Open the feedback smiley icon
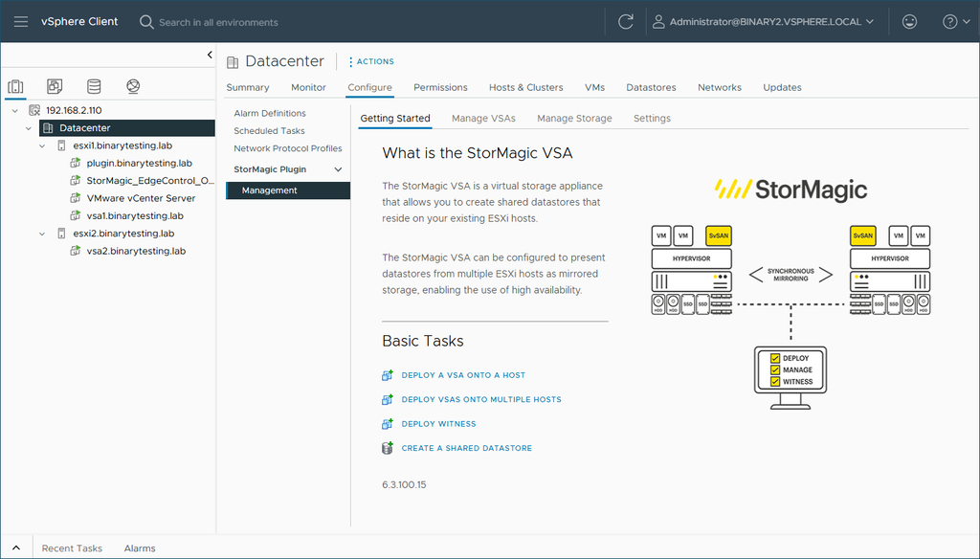Screen dimensions: 980x559 click(x=909, y=20)
